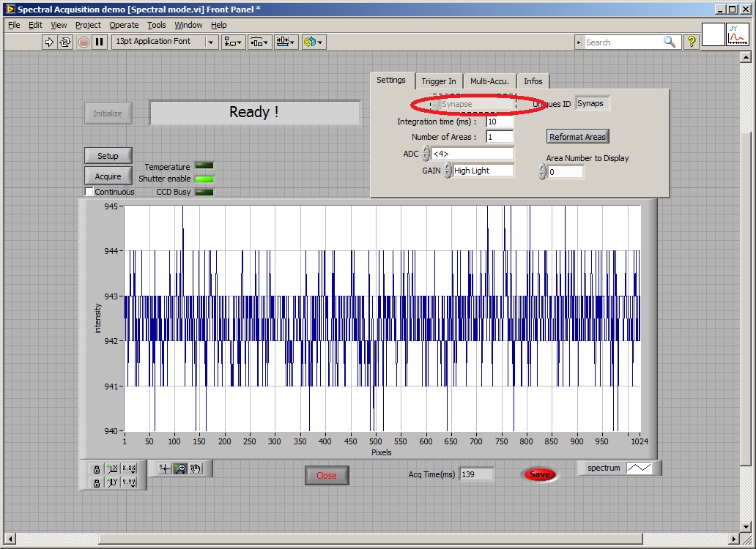The width and height of the screenshot is (756, 549).
Task: Click the spectrum plot legend line swatch
Action: point(638,468)
